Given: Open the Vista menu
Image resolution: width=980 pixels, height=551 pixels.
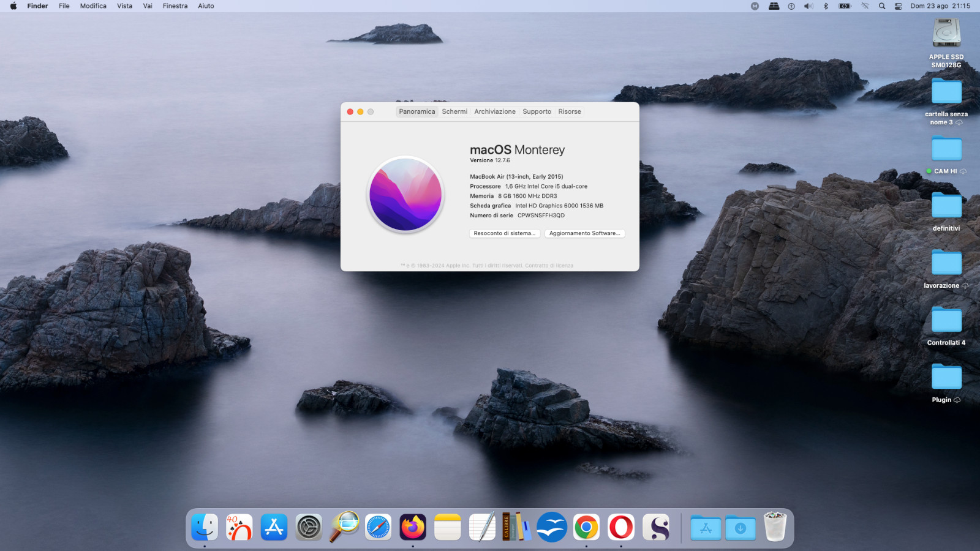Looking at the screenshot, I should [125, 6].
